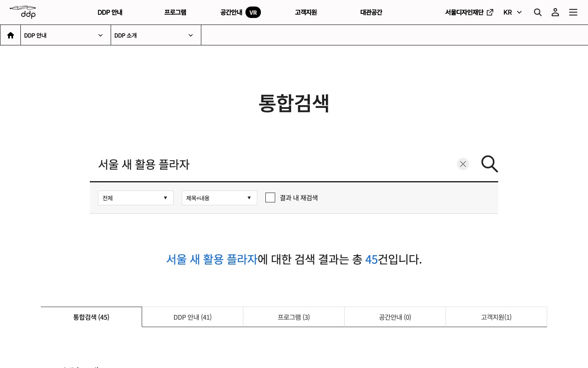Click the blue 서울 새 활용 플라자 result keyword
Viewport: 588px width, 368px height.
coord(212,259)
